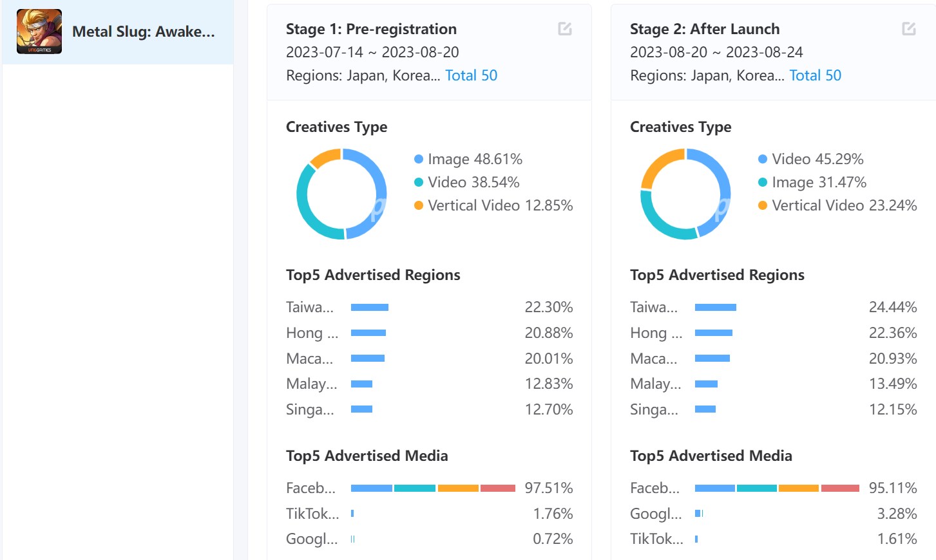
Task: Click the 1.61% TikTok value
Action: (897, 539)
